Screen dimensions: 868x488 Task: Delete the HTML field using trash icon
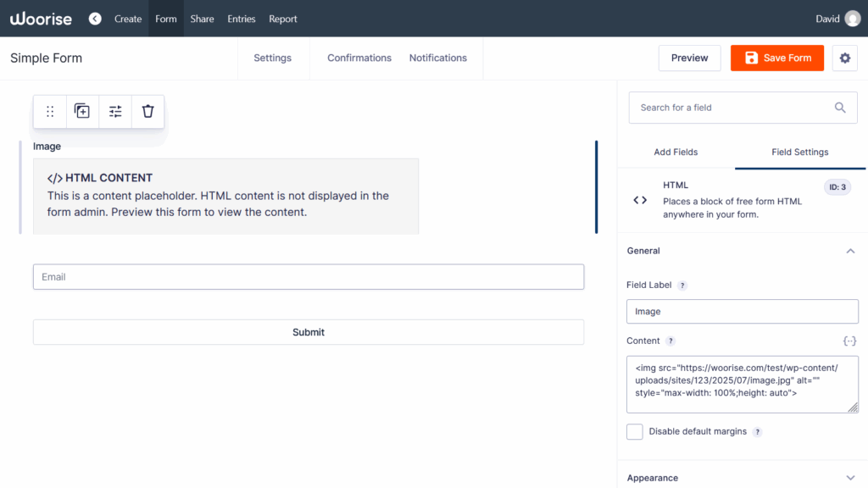(x=147, y=111)
